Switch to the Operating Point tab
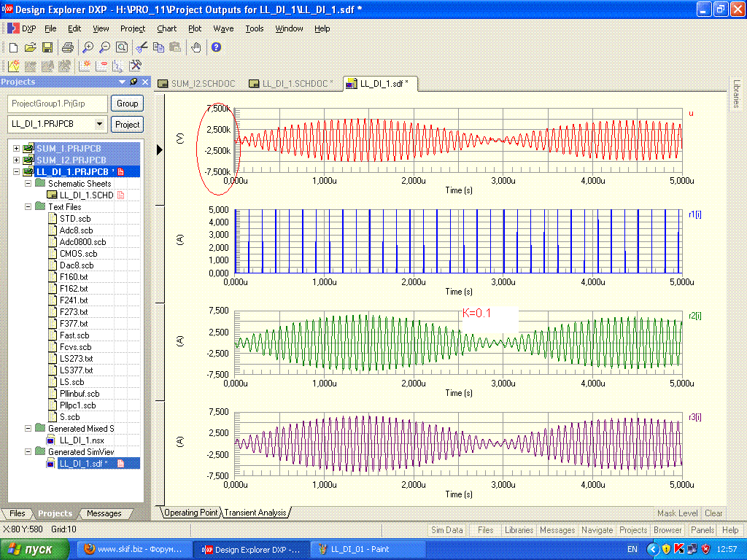 190,513
